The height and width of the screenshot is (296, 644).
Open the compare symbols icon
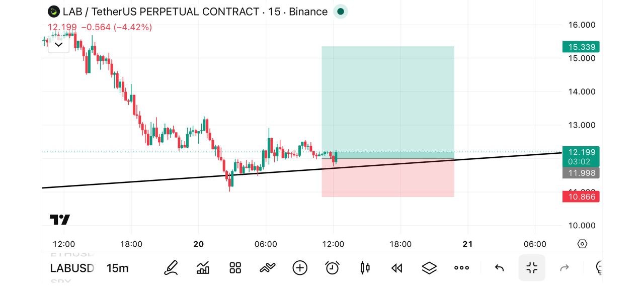[x=268, y=268]
